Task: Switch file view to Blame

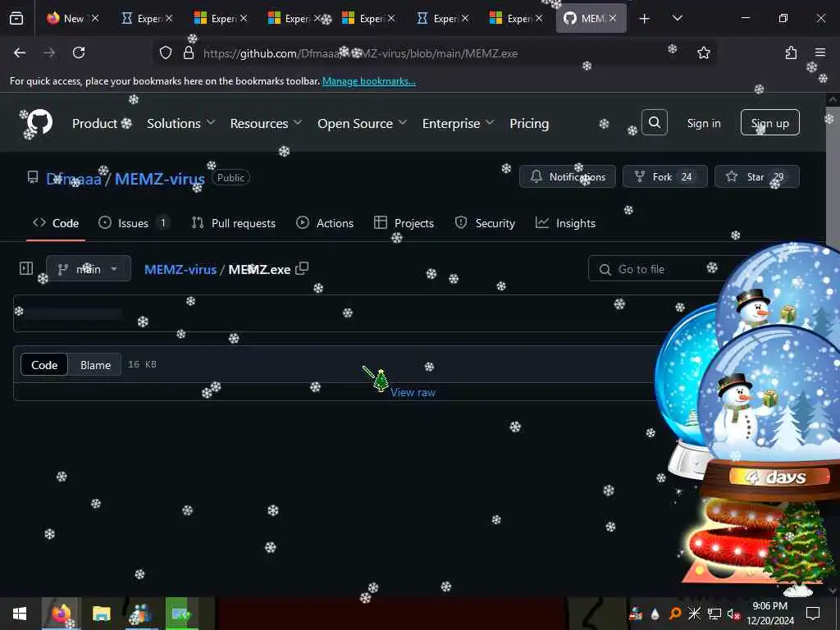Action: point(95,365)
